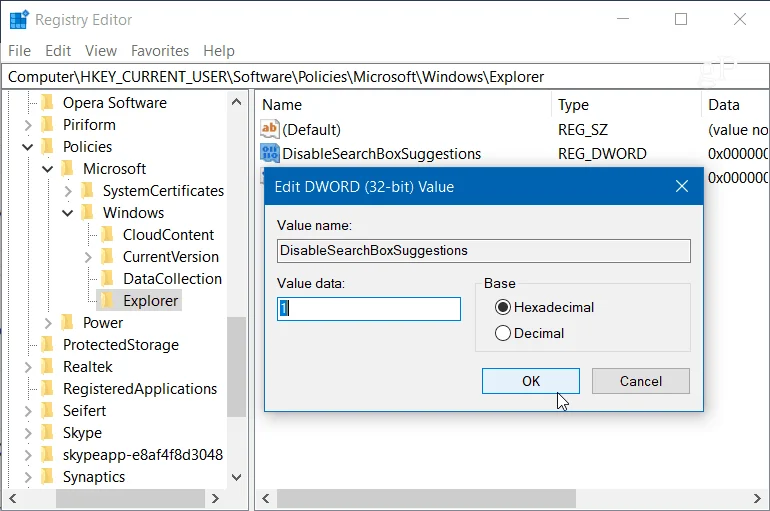Maximize the Registry Editor window
The width and height of the screenshot is (770, 511).
point(681,19)
